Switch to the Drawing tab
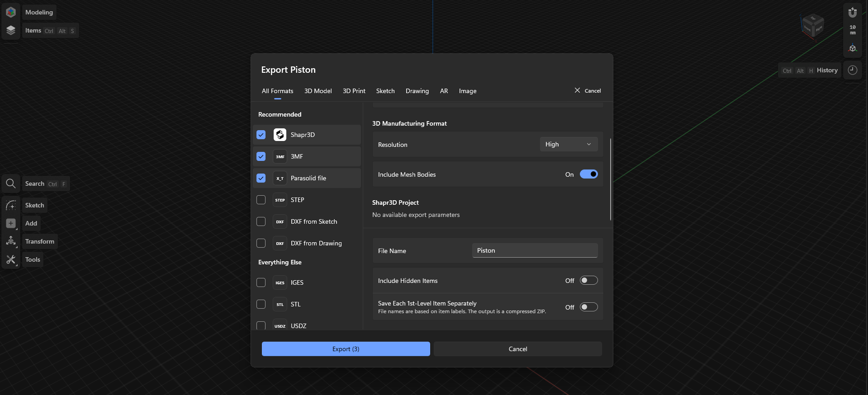The width and height of the screenshot is (868, 395). pyautogui.click(x=417, y=91)
